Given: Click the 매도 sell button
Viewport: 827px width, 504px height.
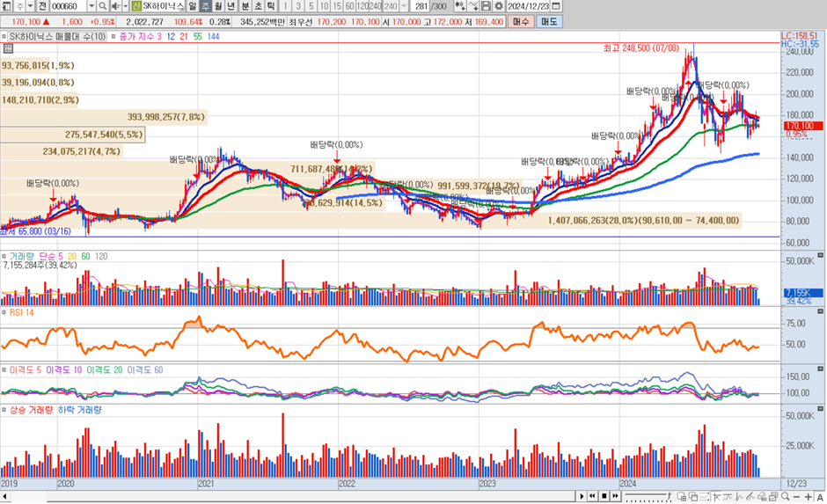Looking at the screenshot, I should pyautogui.click(x=549, y=20).
